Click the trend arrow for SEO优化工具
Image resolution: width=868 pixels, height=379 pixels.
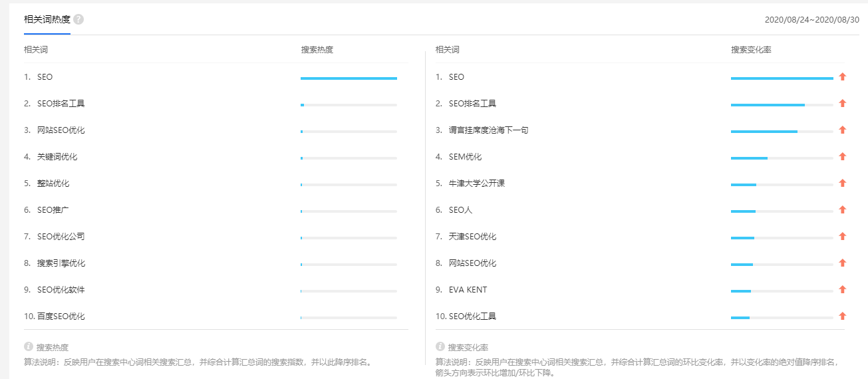(842, 316)
